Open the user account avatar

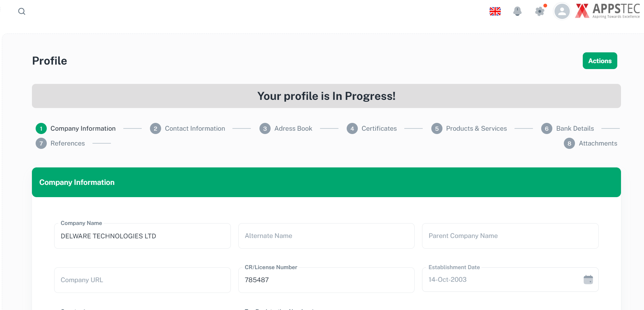[562, 12]
